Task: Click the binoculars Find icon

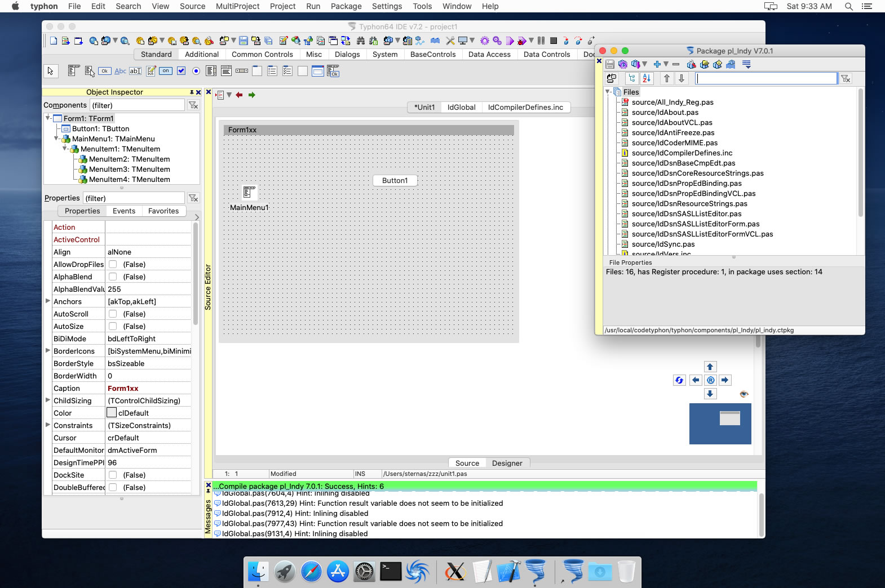Action: (361, 41)
